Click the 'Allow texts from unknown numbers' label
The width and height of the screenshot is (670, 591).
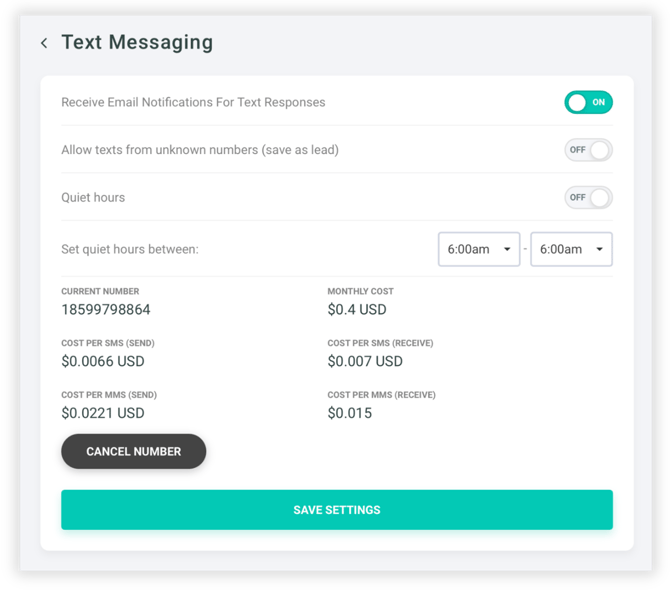[200, 150]
